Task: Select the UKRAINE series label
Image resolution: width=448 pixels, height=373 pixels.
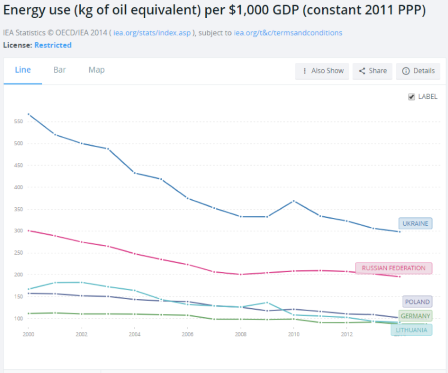Action: pos(415,223)
